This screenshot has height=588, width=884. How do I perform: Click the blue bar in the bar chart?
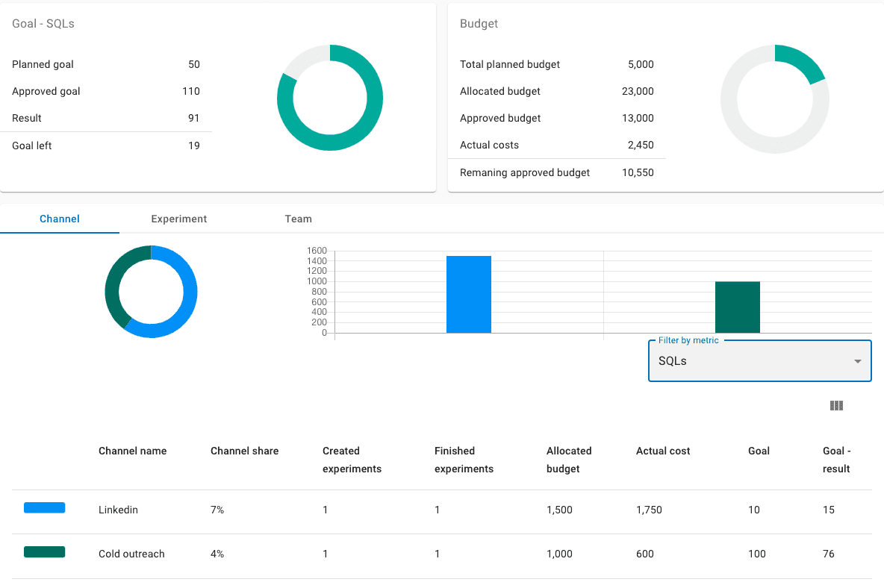[468, 294]
